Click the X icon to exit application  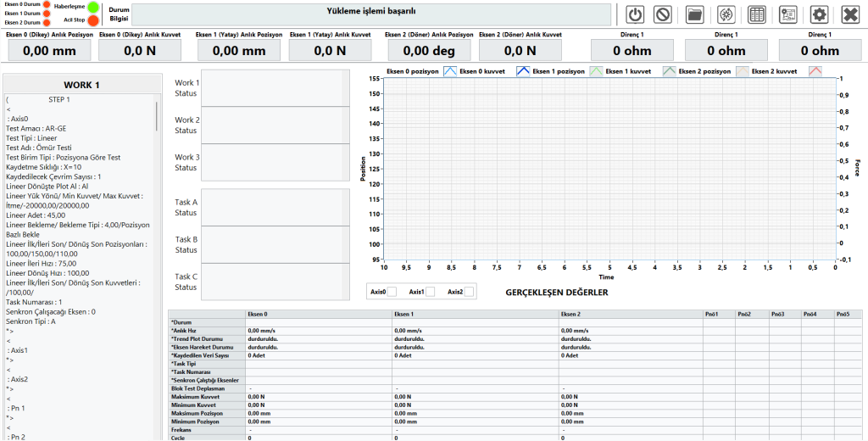(x=849, y=14)
